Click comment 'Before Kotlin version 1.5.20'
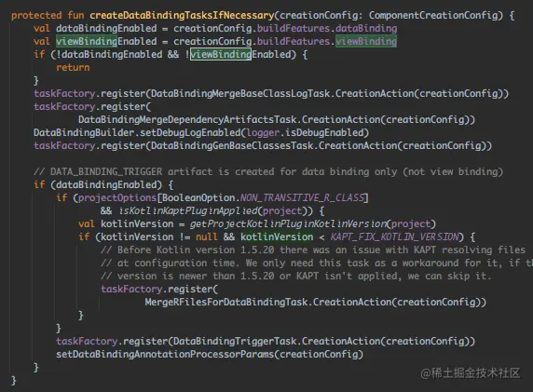 [313, 250]
